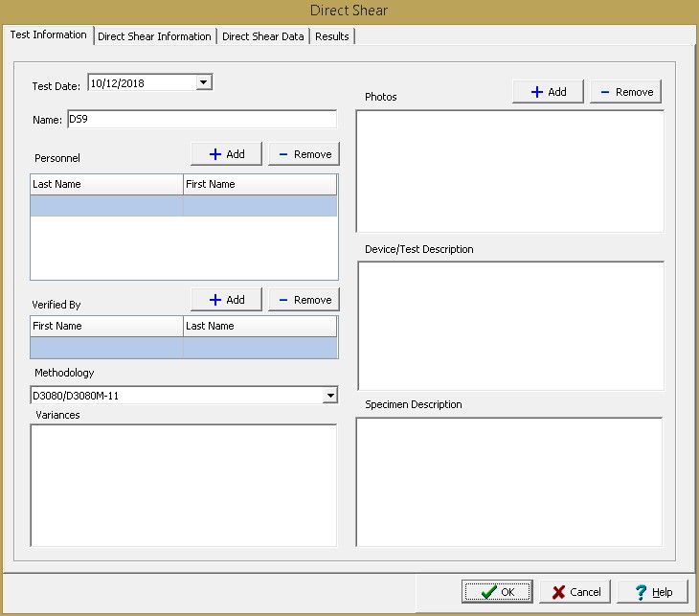The height and width of the screenshot is (616, 699).
Task: Switch to Direct Shear Information tab
Action: coord(154,36)
